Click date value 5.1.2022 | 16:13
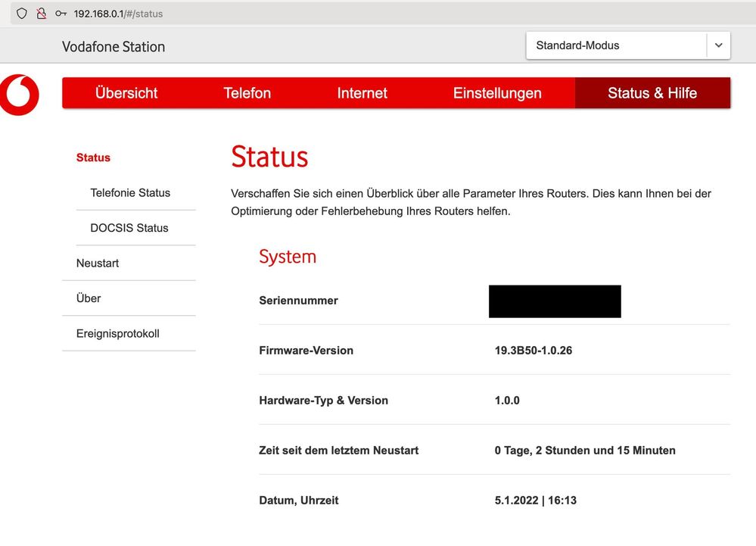 click(x=536, y=501)
